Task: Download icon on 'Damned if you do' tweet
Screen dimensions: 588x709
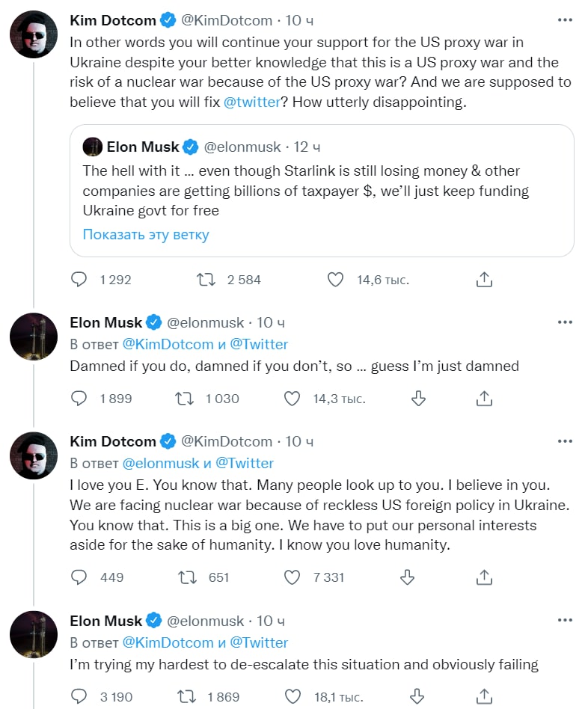Action: tap(419, 399)
